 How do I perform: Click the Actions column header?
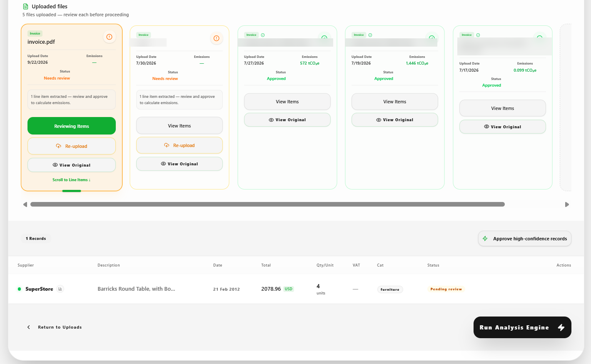pyautogui.click(x=564, y=265)
